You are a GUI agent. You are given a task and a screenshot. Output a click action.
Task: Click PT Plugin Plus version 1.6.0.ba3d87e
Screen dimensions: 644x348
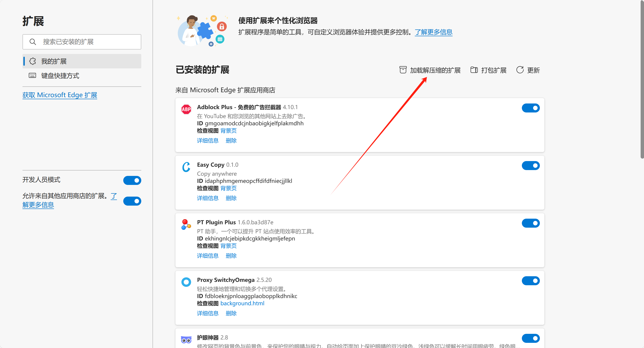pyautogui.click(x=255, y=222)
